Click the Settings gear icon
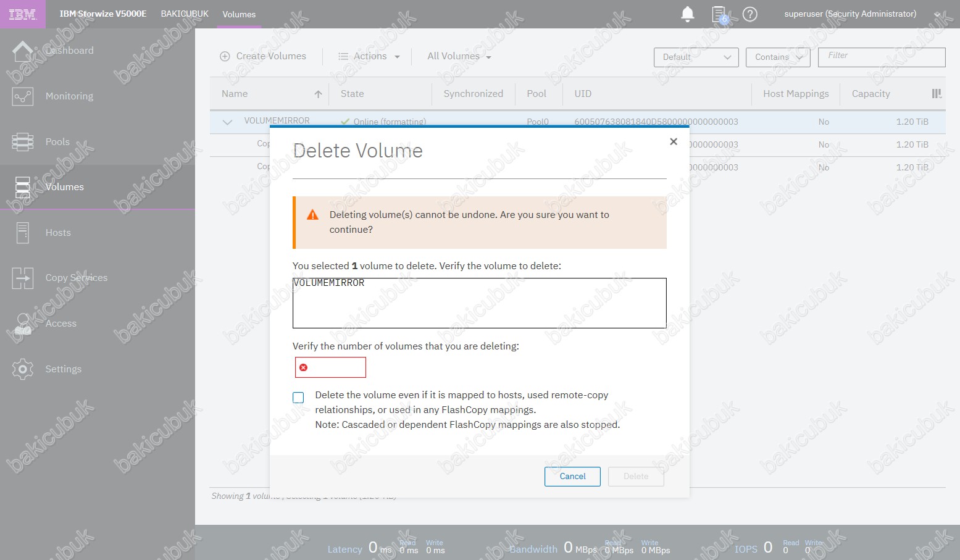The height and width of the screenshot is (560, 960). tap(23, 369)
